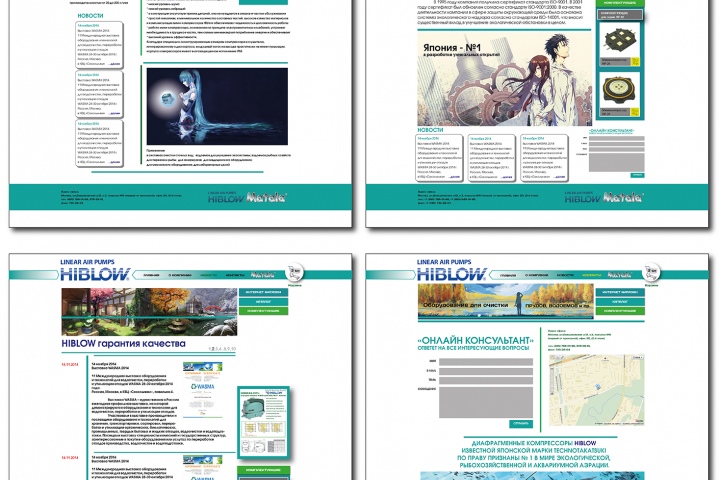Select О компании in the news page navigation

(x=180, y=275)
